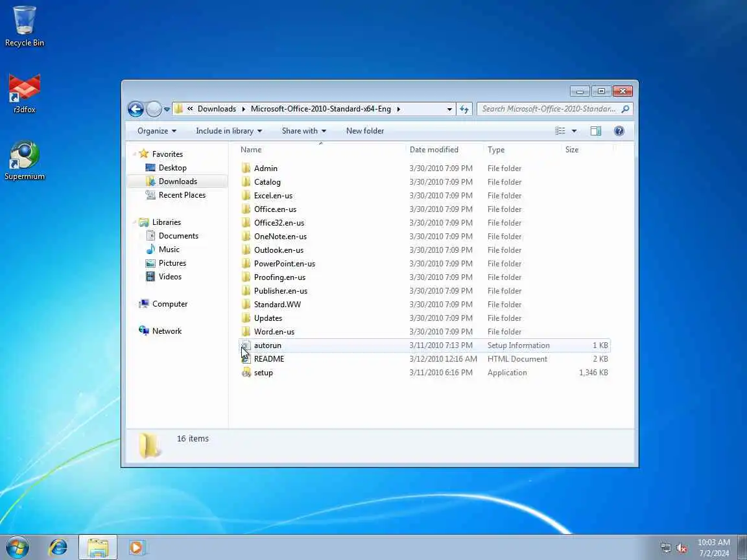
Task: Open the Include in library menu
Action: [229, 131]
